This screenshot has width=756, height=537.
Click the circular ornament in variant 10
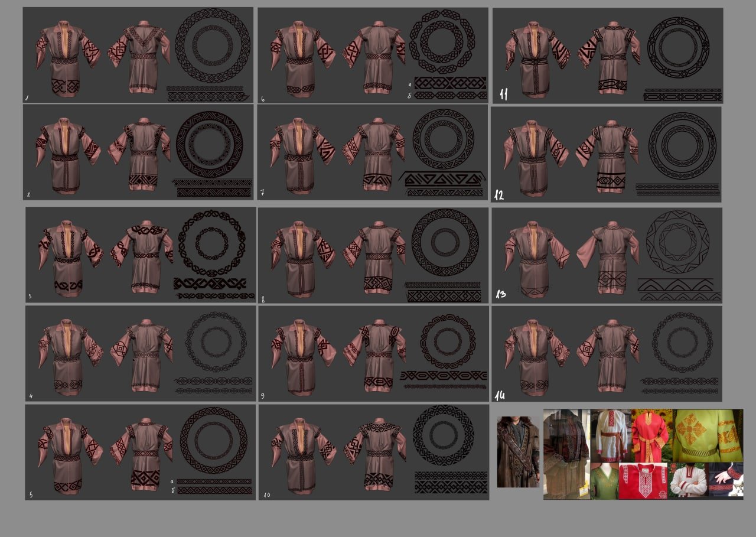coord(443,435)
